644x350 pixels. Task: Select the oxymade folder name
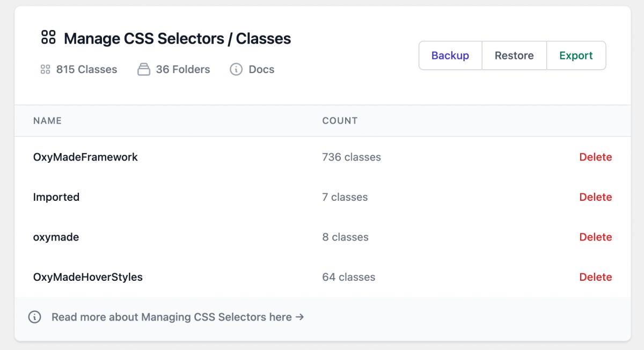click(x=56, y=237)
